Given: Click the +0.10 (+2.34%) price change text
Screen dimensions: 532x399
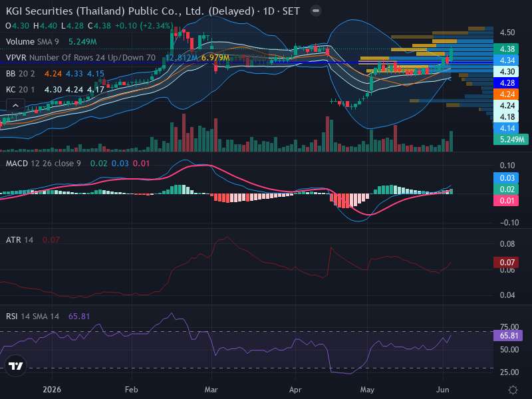Looking at the screenshot, I should (144, 26).
